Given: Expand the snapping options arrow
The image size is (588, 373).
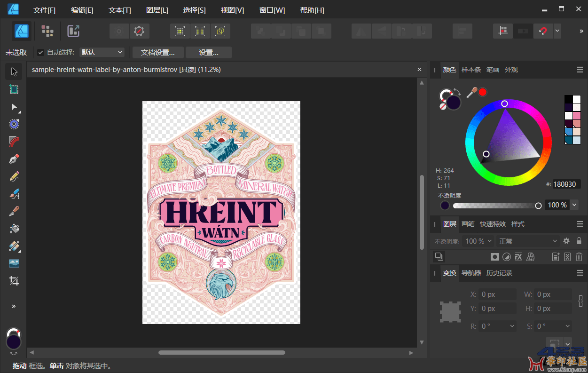Looking at the screenshot, I should pyautogui.click(x=557, y=31).
